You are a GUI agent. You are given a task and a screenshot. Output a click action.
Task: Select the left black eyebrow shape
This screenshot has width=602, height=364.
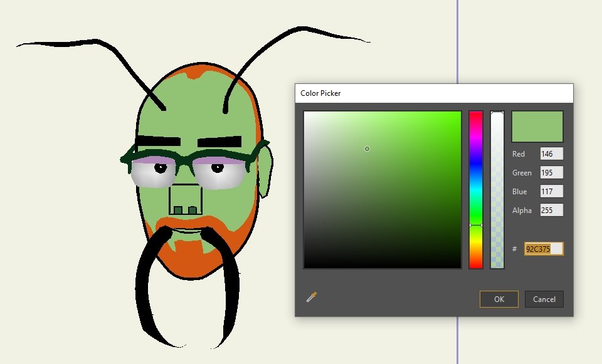159,141
